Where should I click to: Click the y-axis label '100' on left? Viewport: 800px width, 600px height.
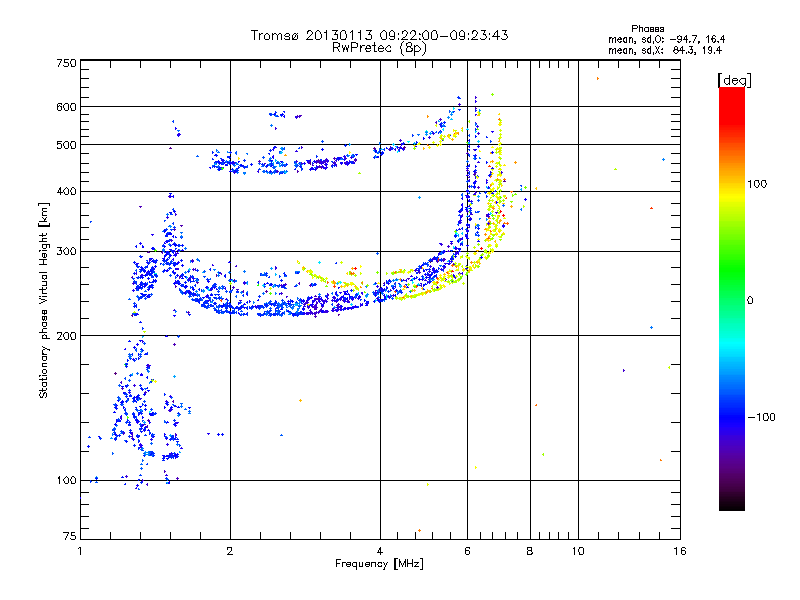click(x=66, y=480)
